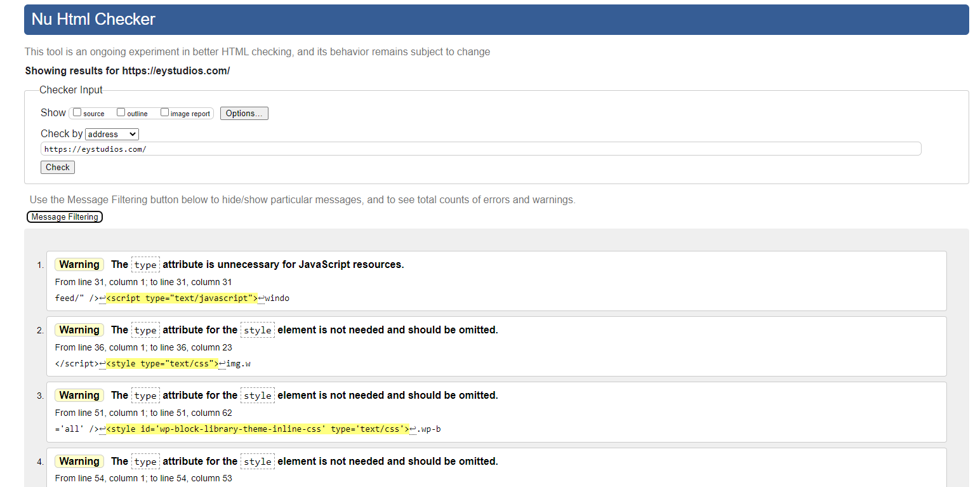Select the Warning badge on message 3
This screenshot has height=487, width=980.
click(79, 395)
